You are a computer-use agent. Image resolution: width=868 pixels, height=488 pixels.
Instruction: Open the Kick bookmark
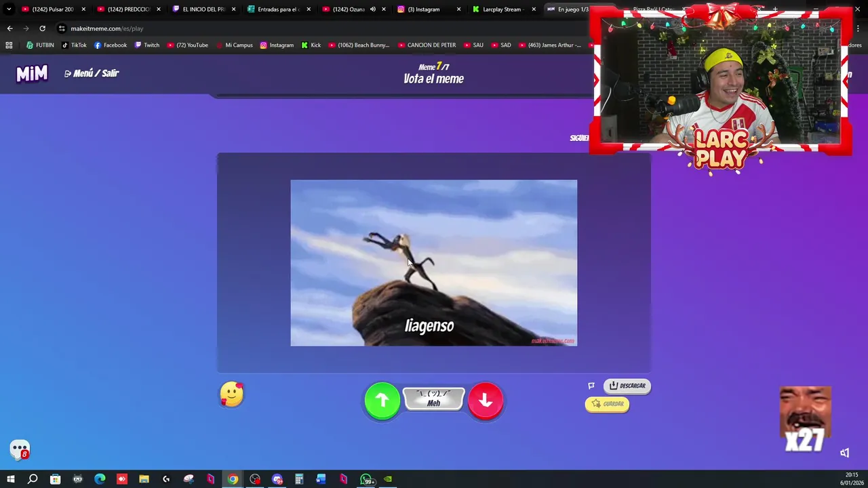[x=311, y=45]
